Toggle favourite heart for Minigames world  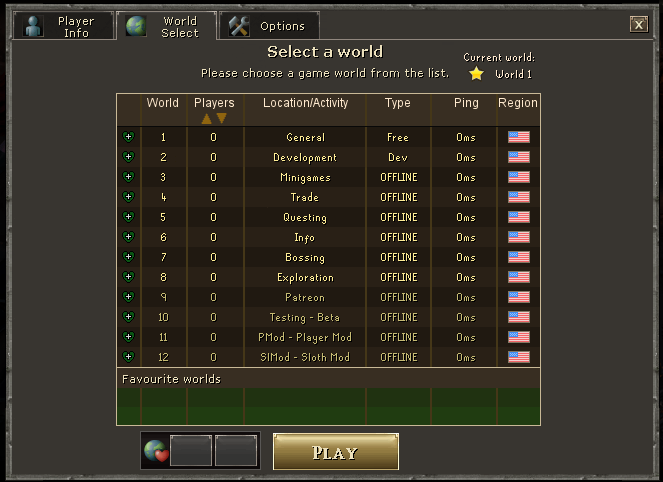[x=129, y=177]
